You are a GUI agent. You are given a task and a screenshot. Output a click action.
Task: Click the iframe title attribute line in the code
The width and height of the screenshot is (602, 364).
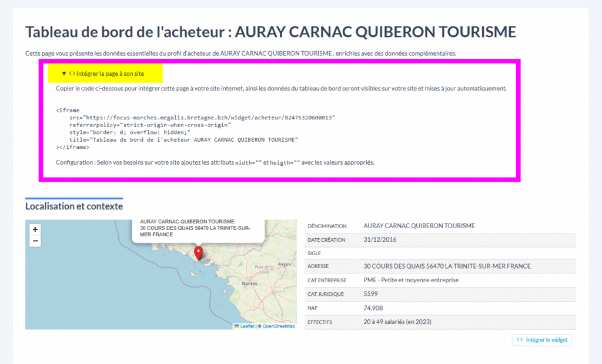pyautogui.click(x=183, y=140)
